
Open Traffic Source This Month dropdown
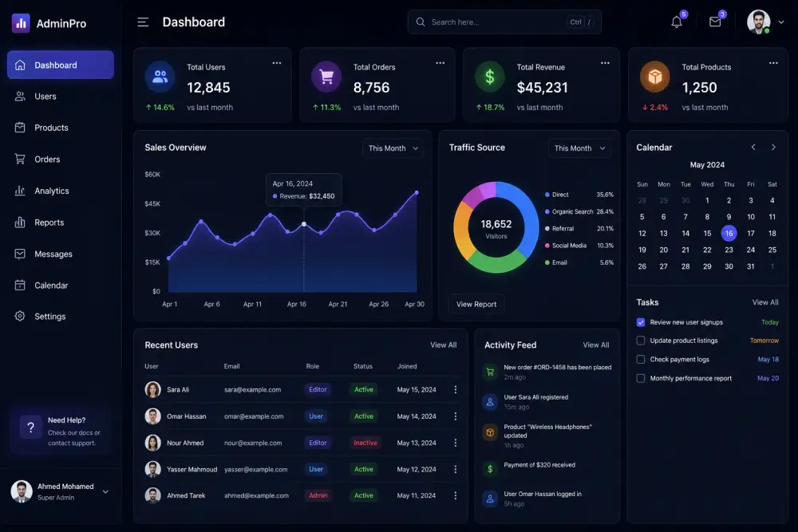click(x=579, y=148)
